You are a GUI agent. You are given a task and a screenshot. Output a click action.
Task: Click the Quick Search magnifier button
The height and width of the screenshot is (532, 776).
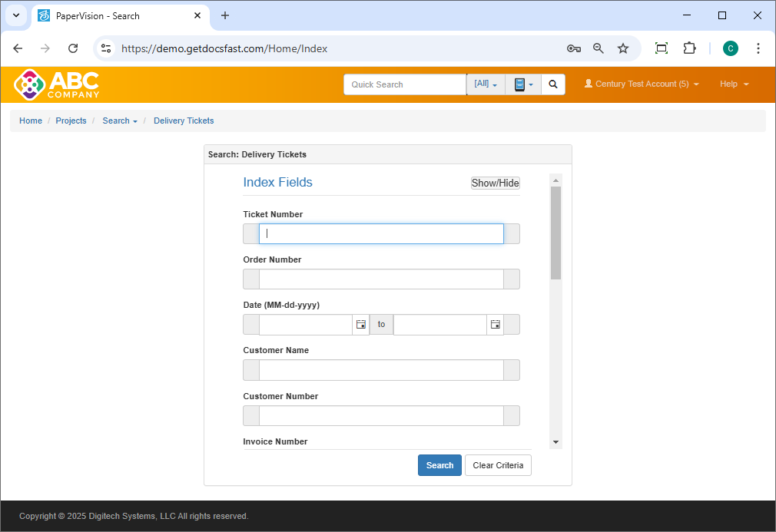[x=552, y=84]
